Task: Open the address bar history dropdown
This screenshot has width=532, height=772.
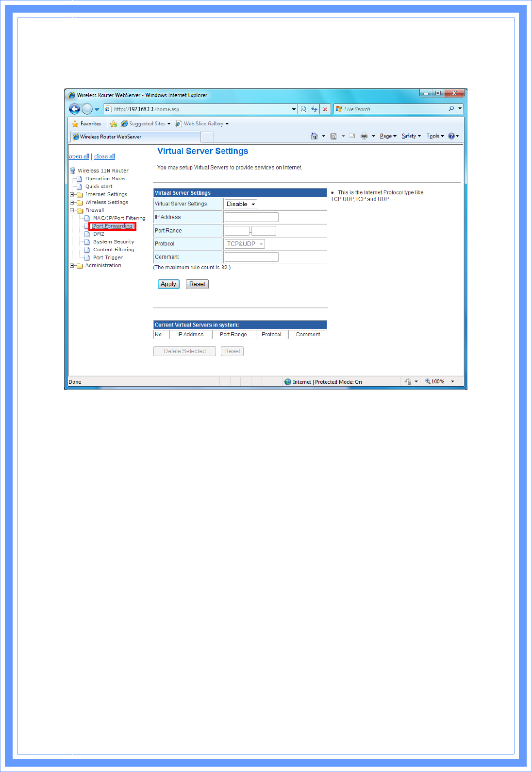Action: [294, 109]
